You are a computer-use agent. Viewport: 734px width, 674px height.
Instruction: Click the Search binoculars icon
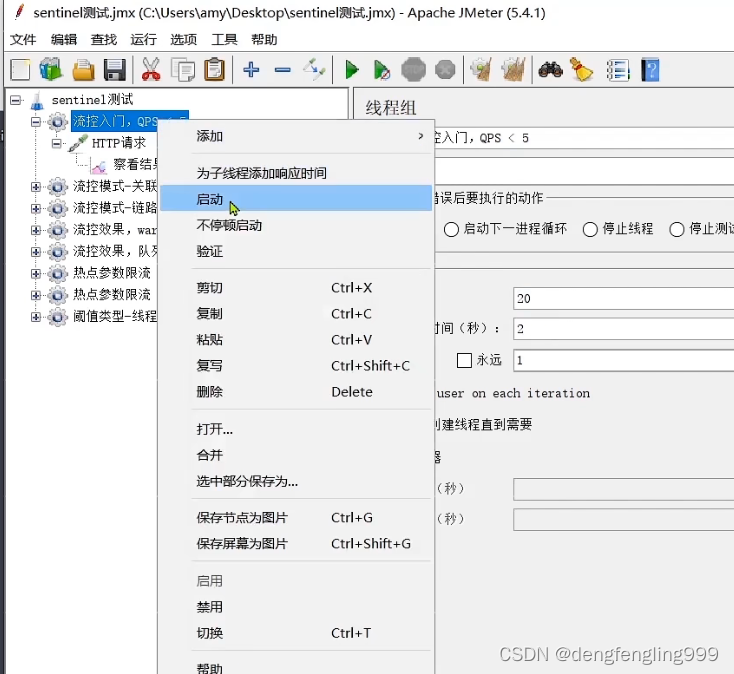point(550,70)
